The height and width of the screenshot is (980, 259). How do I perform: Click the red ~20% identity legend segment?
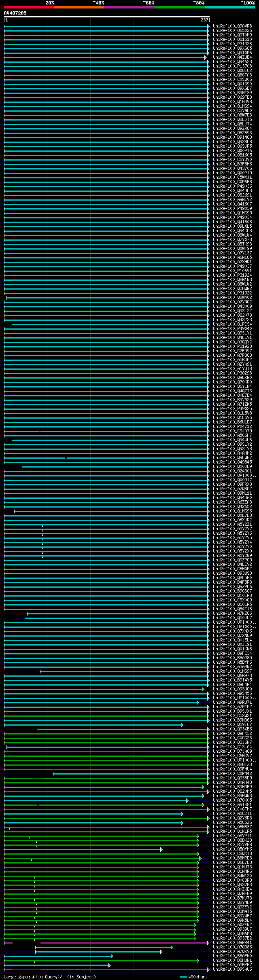point(29,7)
